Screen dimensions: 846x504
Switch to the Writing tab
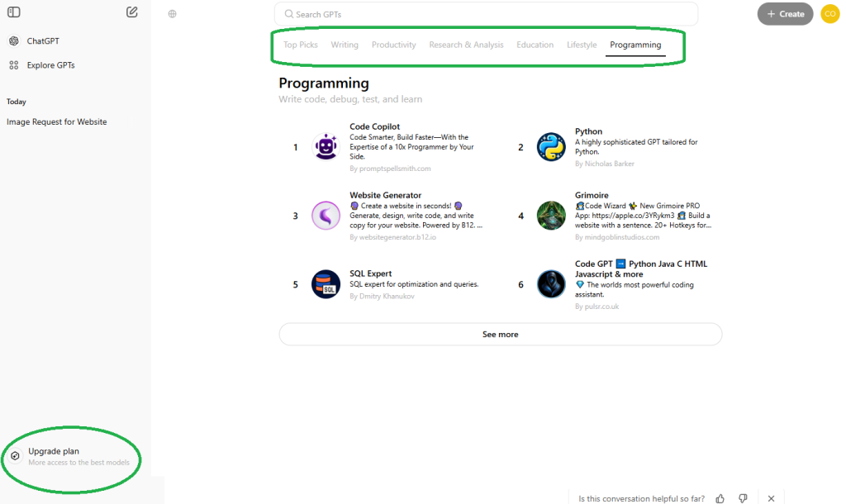coord(345,45)
